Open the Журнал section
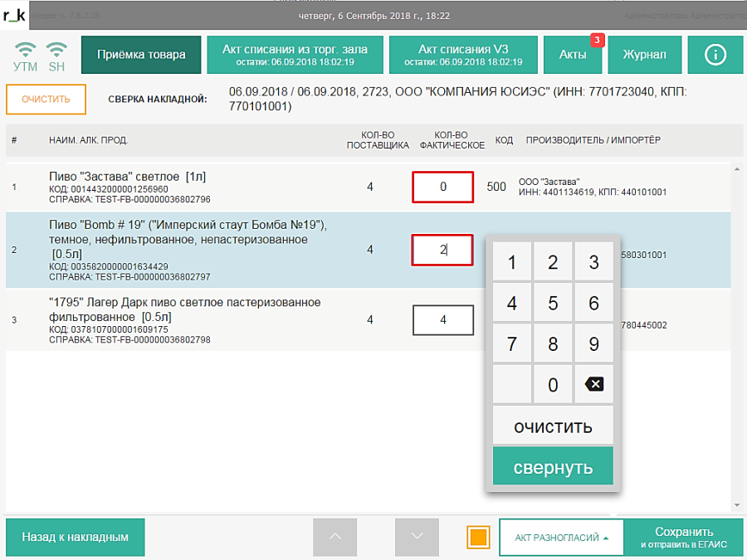 coord(644,55)
